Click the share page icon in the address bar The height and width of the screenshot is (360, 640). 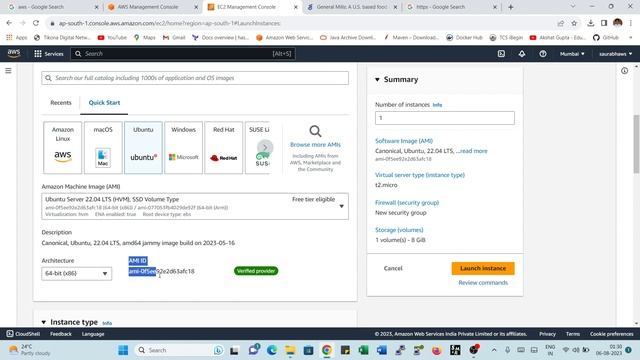coord(561,23)
